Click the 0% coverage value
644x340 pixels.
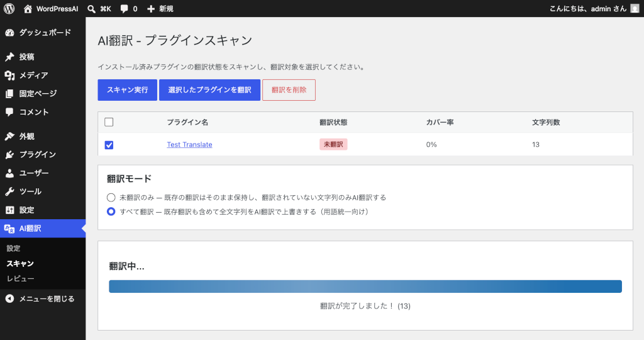tap(431, 144)
